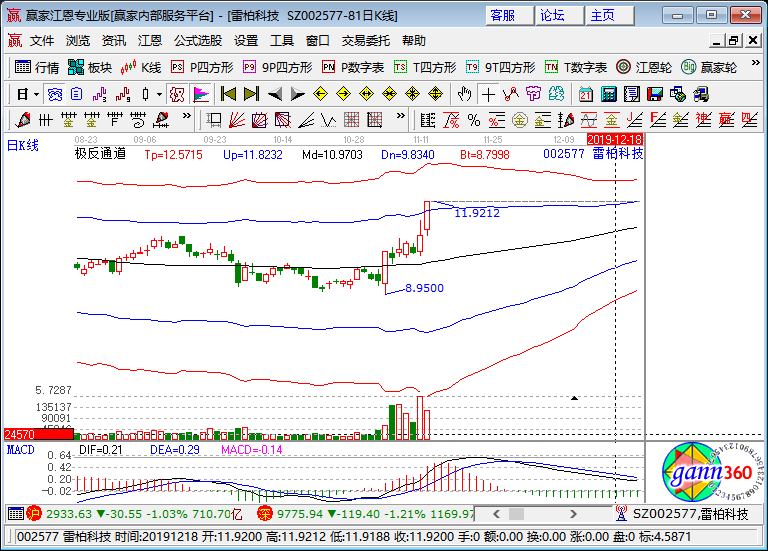The height and width of the screenshot is (551, 768).
Task: Open the 帮助 menu
Action: pos(414,41)
